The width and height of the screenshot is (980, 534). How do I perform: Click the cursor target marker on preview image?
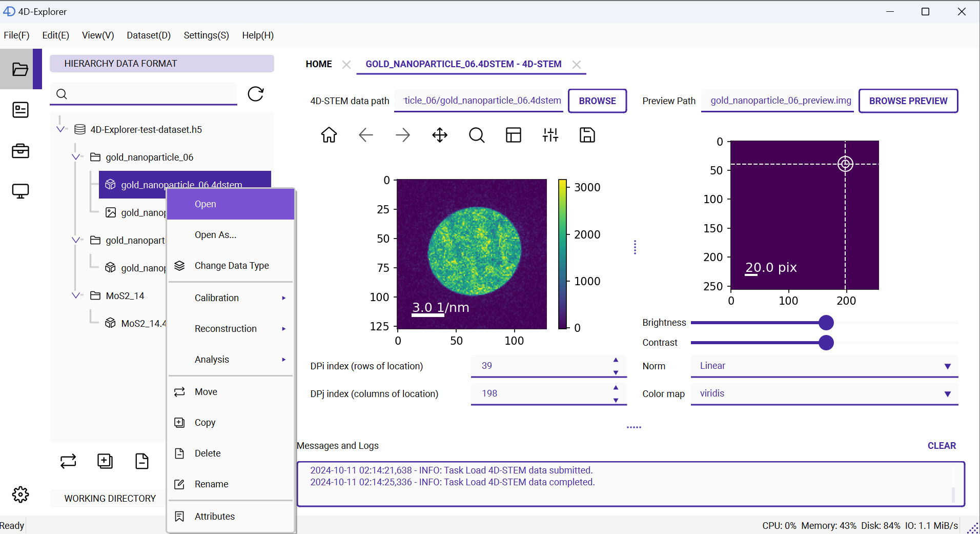tap(845, 164)
